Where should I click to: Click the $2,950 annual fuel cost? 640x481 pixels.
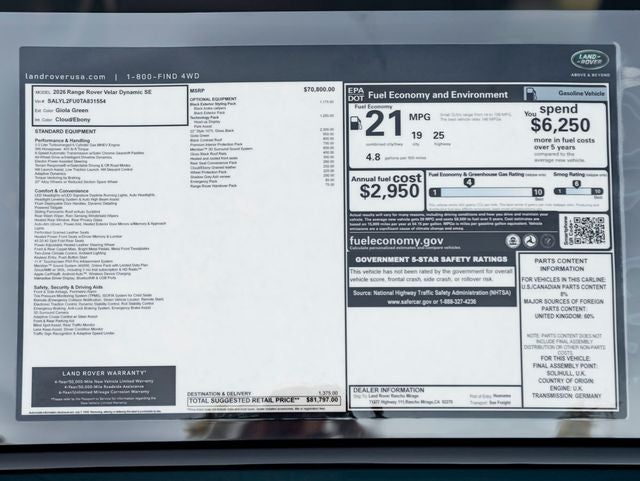(x=389, y=191)
